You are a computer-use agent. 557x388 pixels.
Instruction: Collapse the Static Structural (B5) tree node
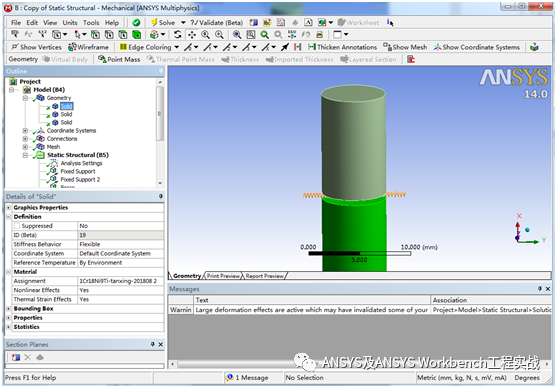pyautogui.click(x=25, y=155)
